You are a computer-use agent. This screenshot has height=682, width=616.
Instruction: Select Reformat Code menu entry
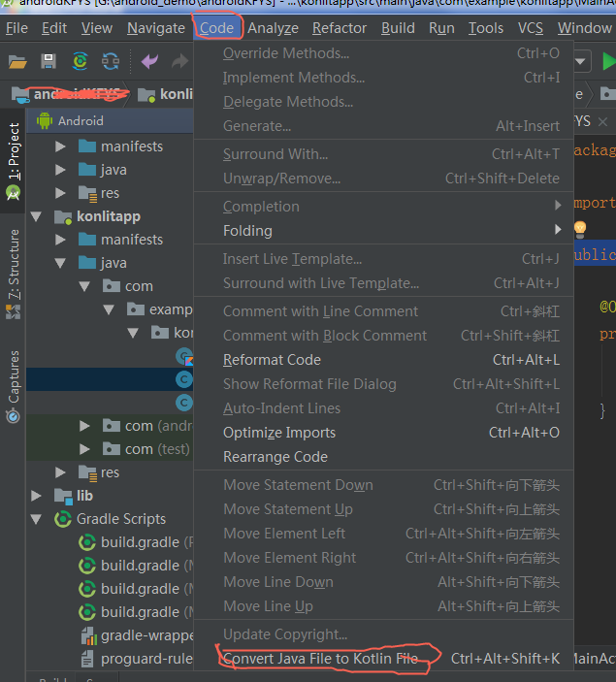click(x=383, y=360)
